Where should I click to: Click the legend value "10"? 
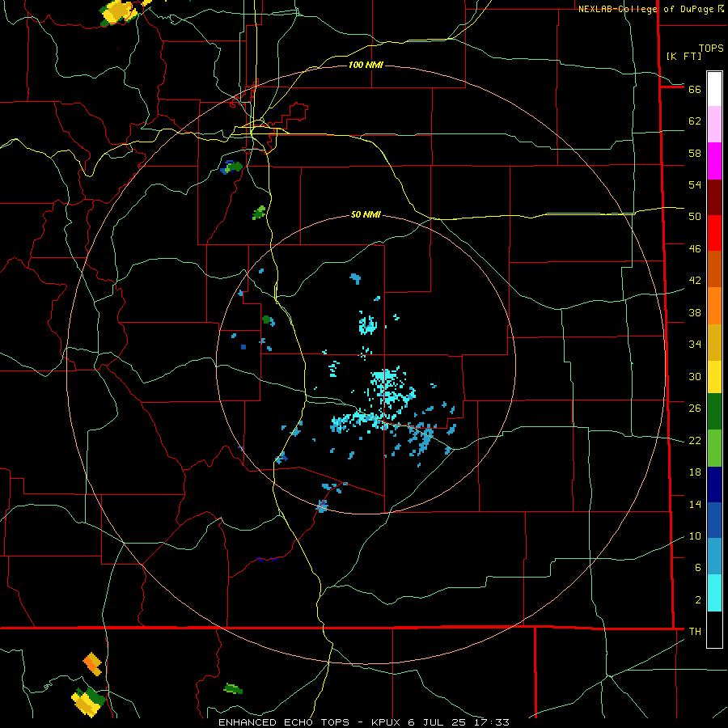click(695, 535)
